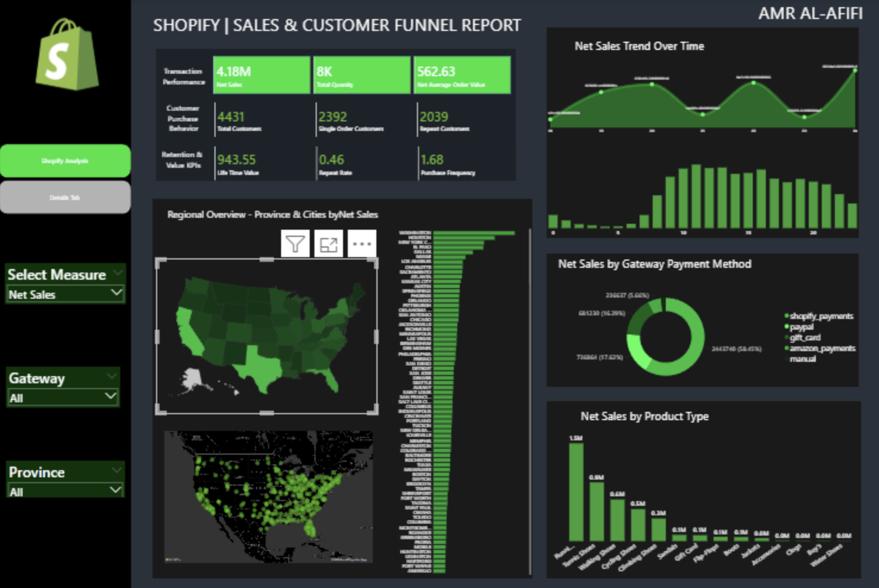Select amazon_payments in the gateway legend
The image size is (879, 588).
[x=822, y=348]
